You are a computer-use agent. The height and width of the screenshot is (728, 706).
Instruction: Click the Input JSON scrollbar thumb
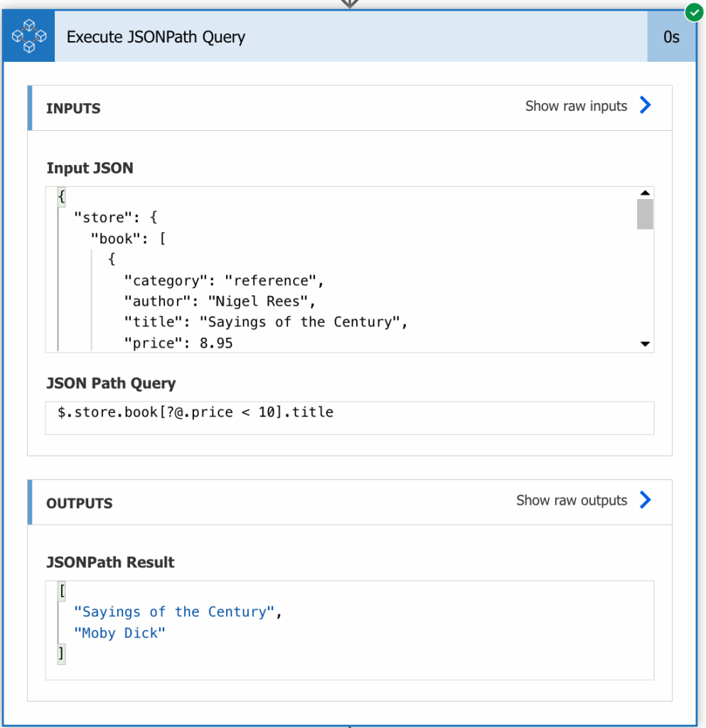(645, 214)
